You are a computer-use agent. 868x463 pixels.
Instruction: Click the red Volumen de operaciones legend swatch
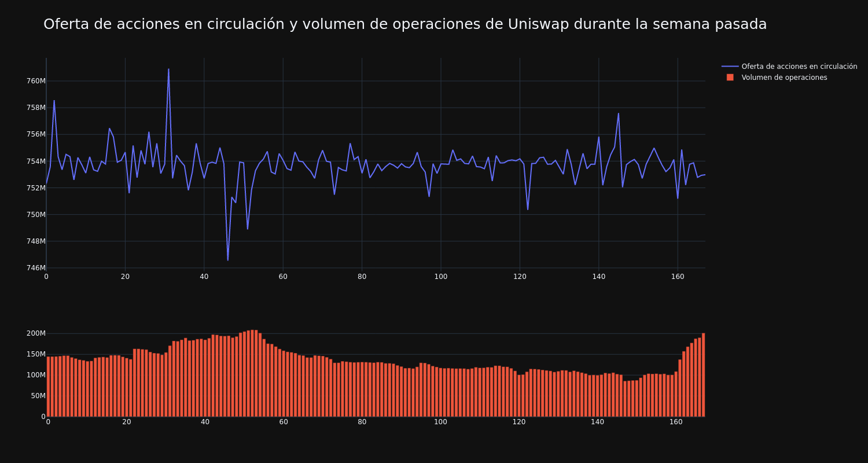[730, 78]
